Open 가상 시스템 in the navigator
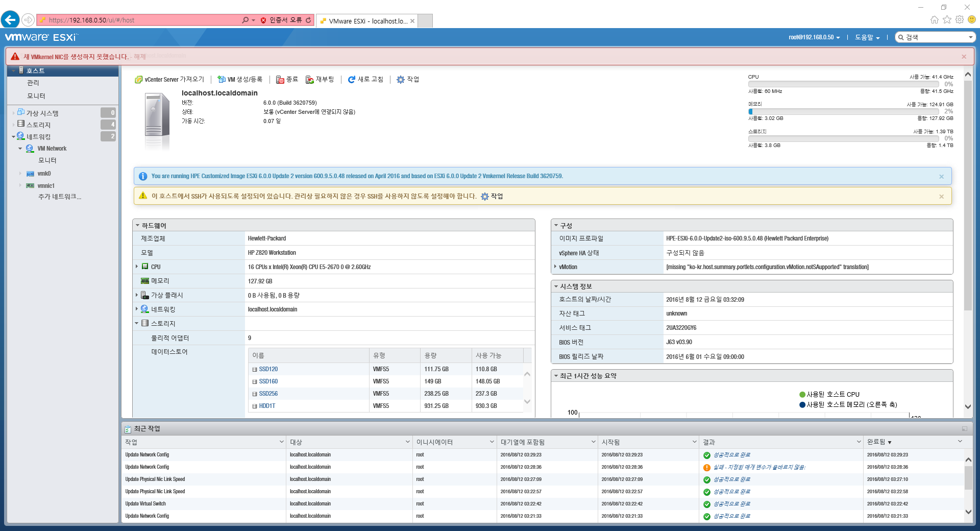This screenshot has height=531, width=980. click(42, 113)
